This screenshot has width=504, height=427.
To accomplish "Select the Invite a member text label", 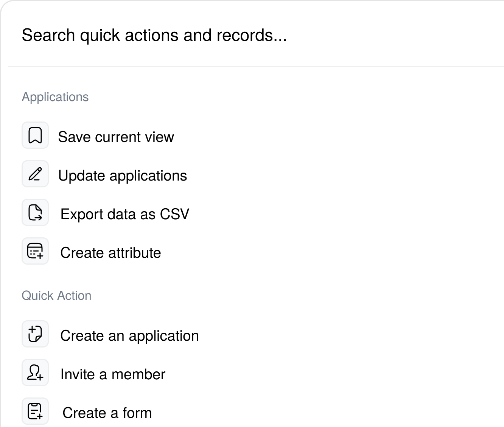I will 113,374.
